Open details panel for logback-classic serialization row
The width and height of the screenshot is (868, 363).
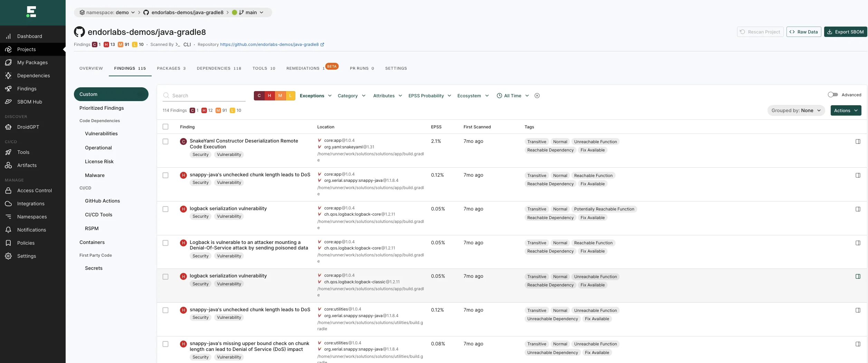[x=858, y=276]
